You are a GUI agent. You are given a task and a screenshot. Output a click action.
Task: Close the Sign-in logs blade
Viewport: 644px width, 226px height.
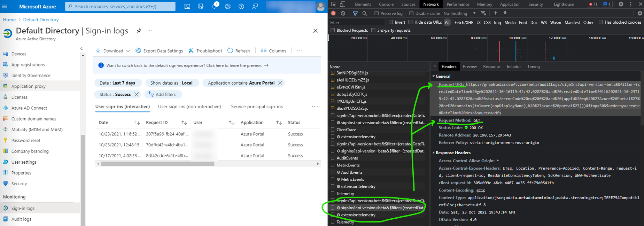click(315, 31)
